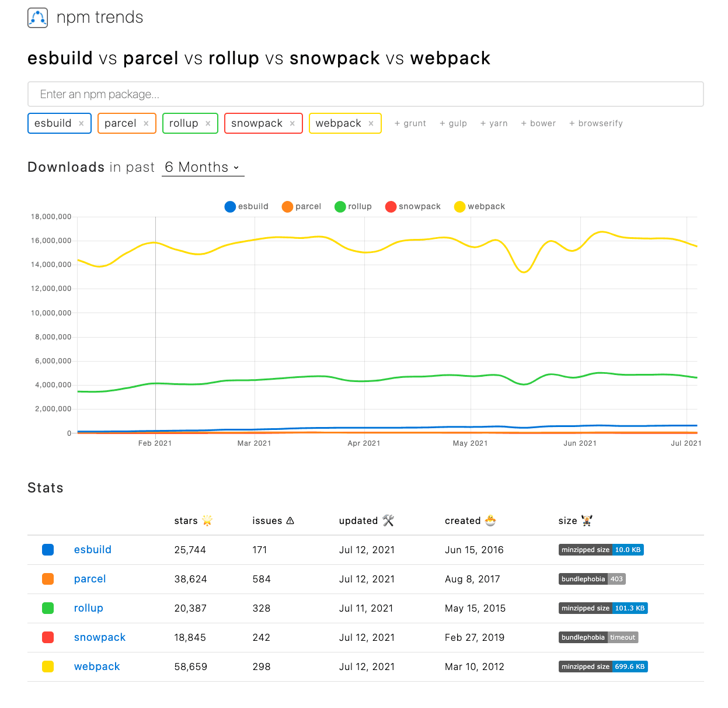Screen dimensions: 728x708
Task: Click the updated wrench icon column header
Action: tap(389, 520)
